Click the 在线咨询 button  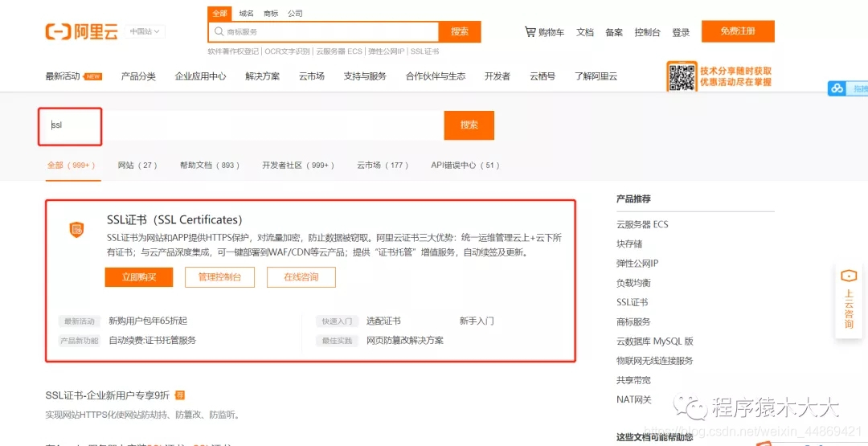(x=301, y=277)
